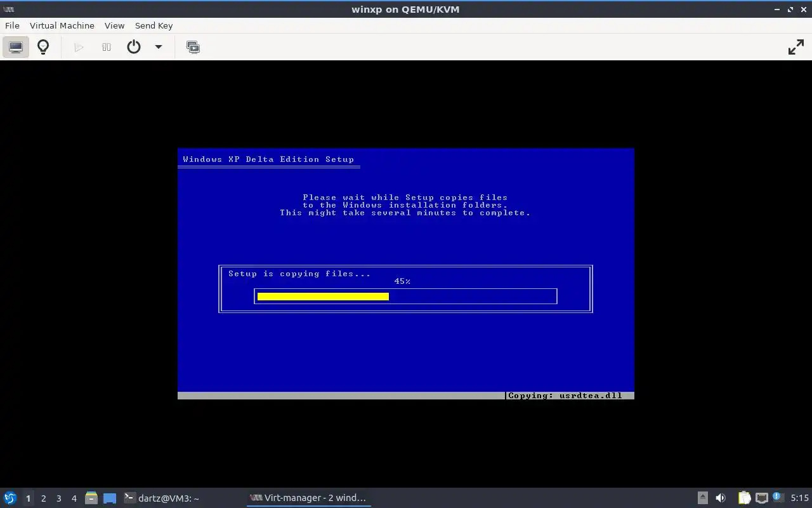Switch to dartz@VM3 terminal window
The height and width of the screenshot is (508, 812).
tap(162, 498)
